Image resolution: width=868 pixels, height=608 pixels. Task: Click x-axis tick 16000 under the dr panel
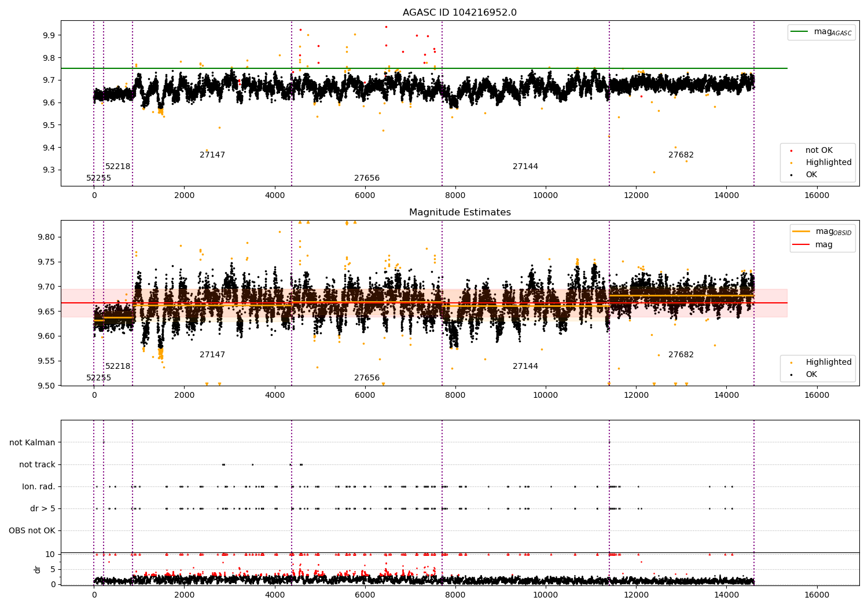click(x=816, y=595)
